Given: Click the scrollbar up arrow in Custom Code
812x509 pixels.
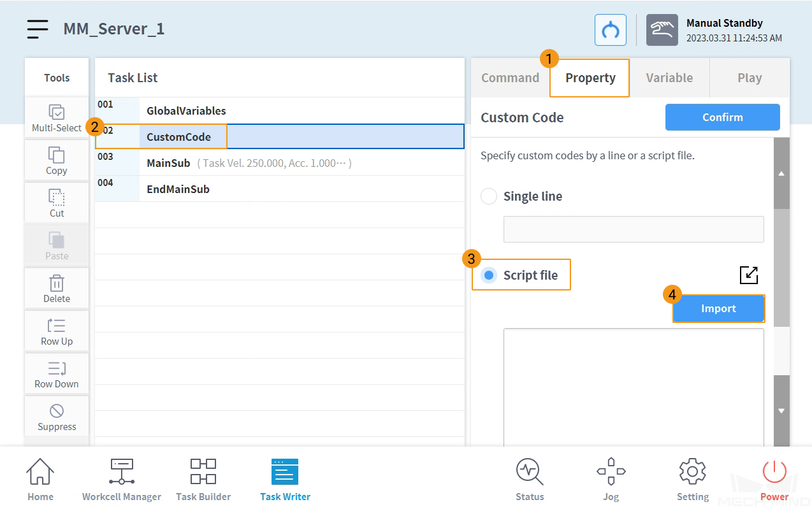Looking at the screenshot, I should click(781, 173).
